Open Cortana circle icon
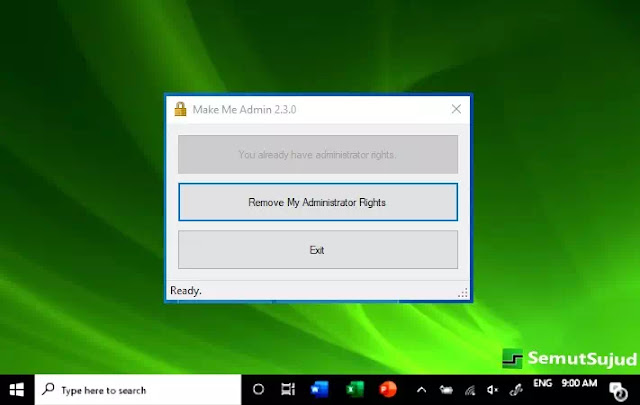This screenshot has height=405, width=640. pyautogui.click(x=258, y=389)
